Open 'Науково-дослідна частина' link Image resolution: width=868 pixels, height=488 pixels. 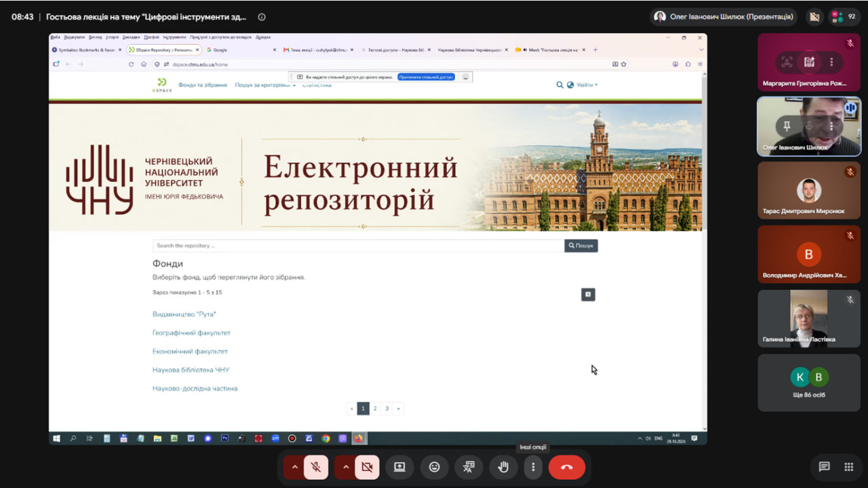(195, 389)
